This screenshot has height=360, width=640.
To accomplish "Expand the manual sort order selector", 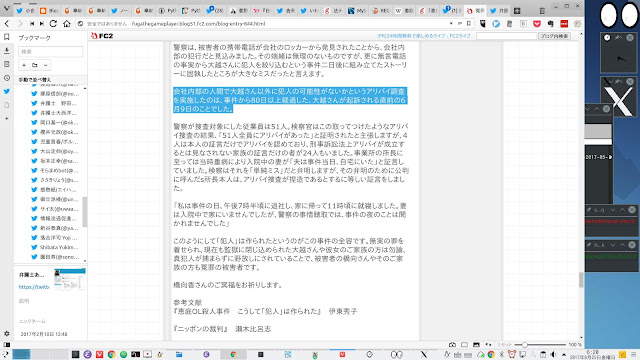I will [x=51, y=80].
